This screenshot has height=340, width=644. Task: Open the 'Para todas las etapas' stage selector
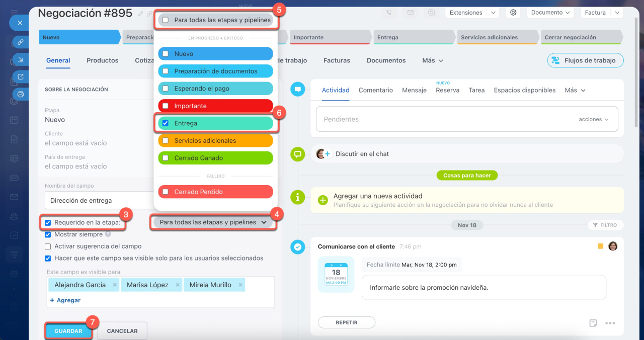pyautogui.click(x=213, y=222)
